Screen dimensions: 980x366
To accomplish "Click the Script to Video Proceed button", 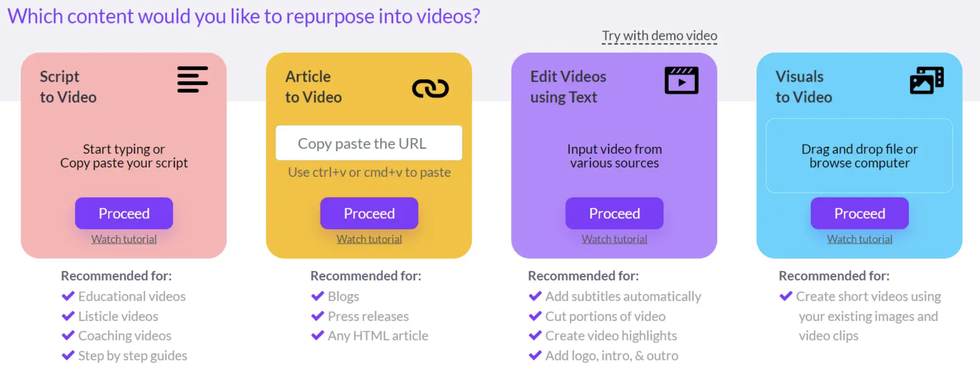I will tap(124, 214).
